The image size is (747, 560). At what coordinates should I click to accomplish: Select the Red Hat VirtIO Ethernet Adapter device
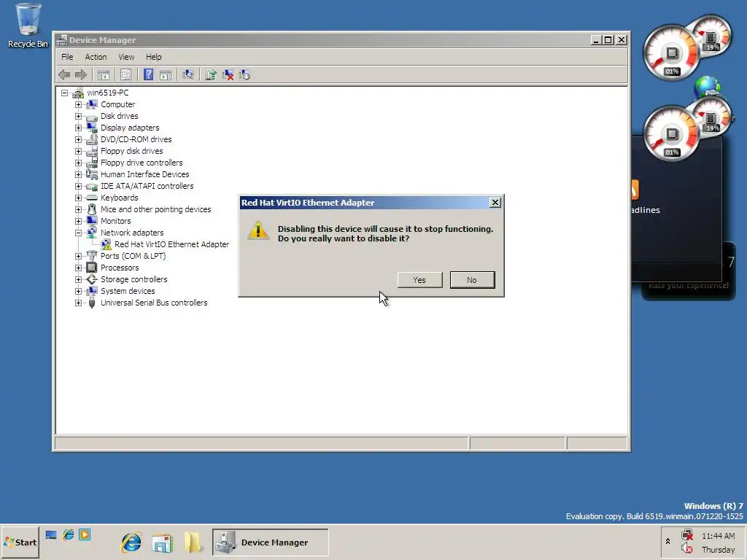click(171, 244)
